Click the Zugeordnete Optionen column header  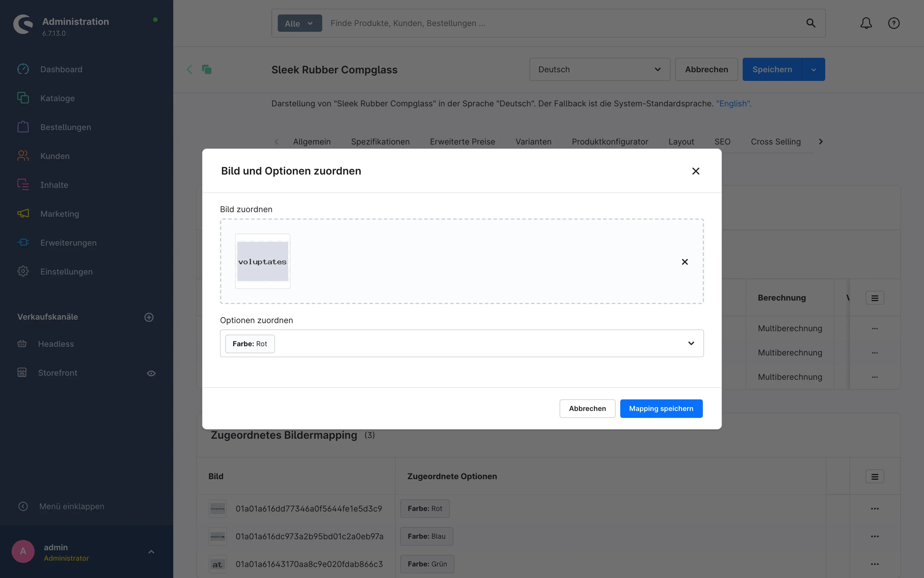(x=452, y=476)
